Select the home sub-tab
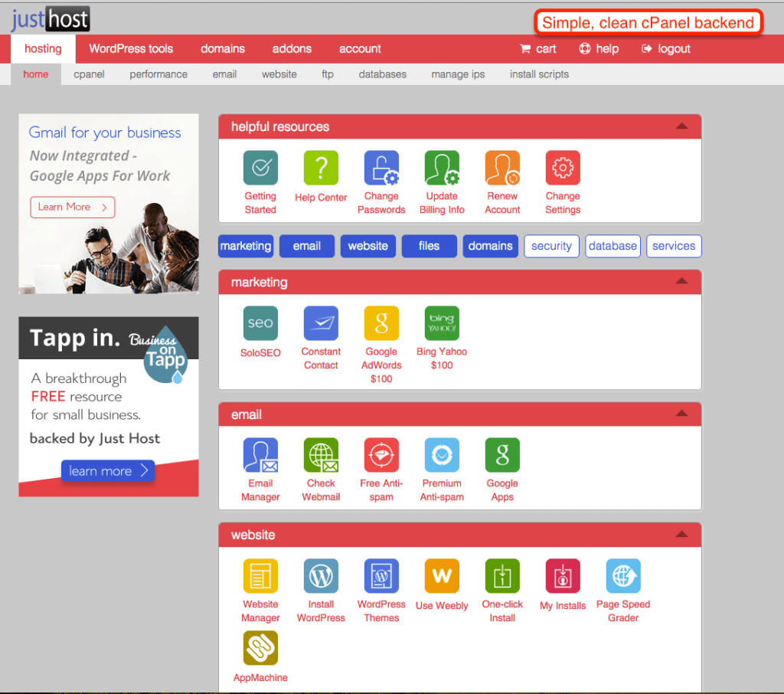Viewport: 784px width, 694px height. [36, 74]
